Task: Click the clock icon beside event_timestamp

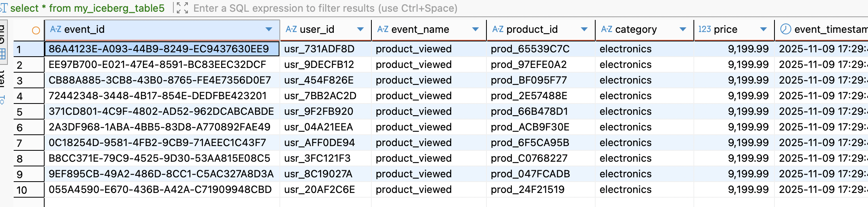Action: (785, 29)
